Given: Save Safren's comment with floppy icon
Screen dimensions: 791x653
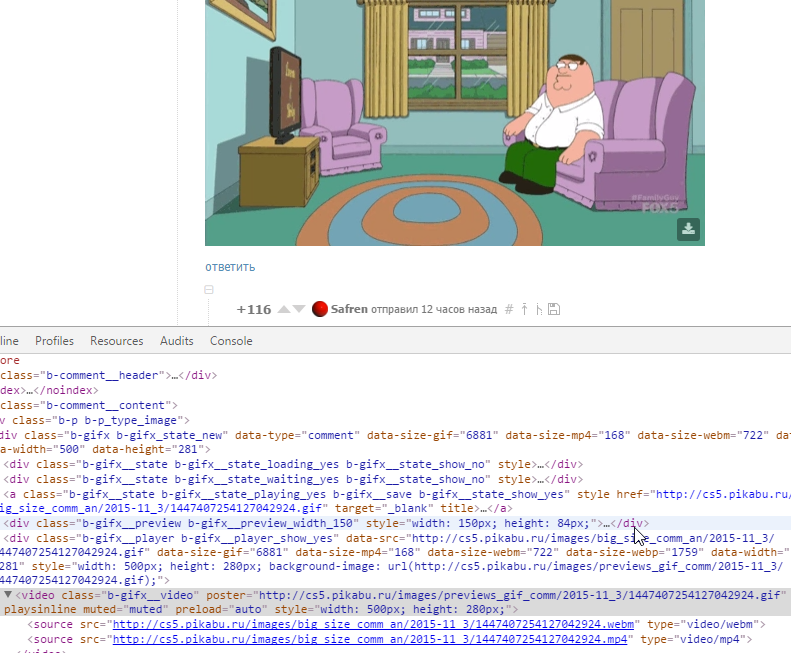Looking at the screenshot, I should (554, 309).
